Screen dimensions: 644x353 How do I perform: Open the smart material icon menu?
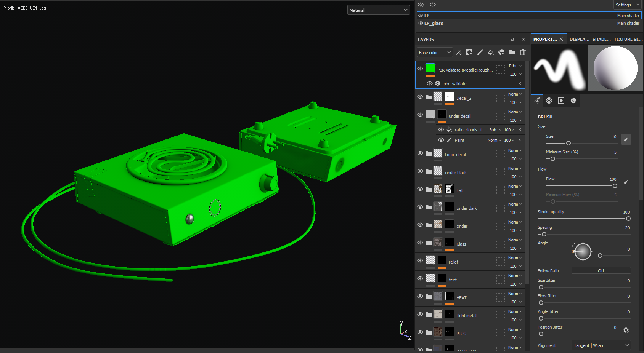501,52
